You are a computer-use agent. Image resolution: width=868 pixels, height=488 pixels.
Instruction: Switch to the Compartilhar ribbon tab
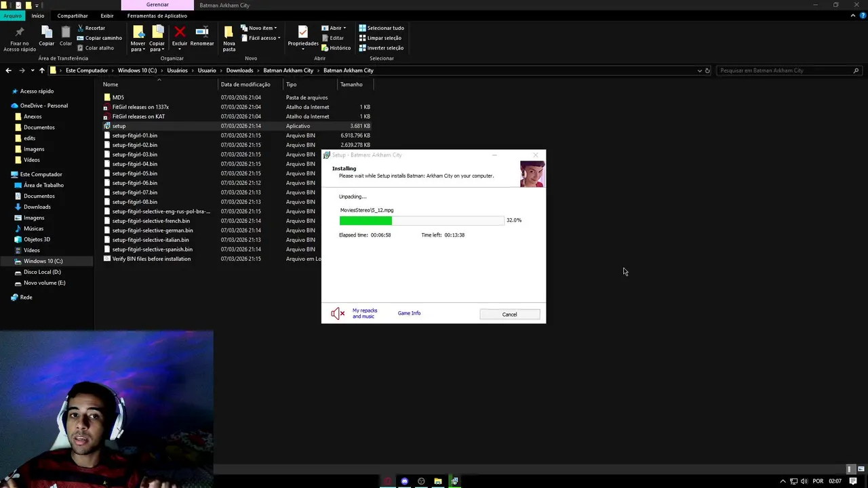pos(73,16)
